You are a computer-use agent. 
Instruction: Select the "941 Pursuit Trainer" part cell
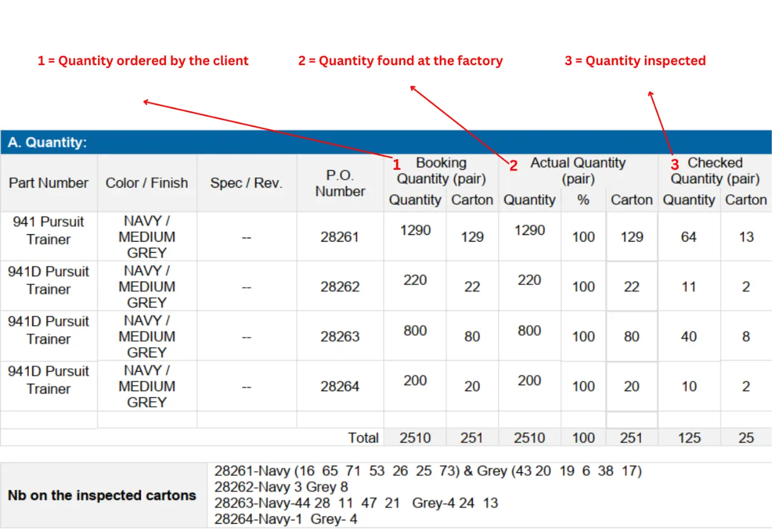coord(48,230)
